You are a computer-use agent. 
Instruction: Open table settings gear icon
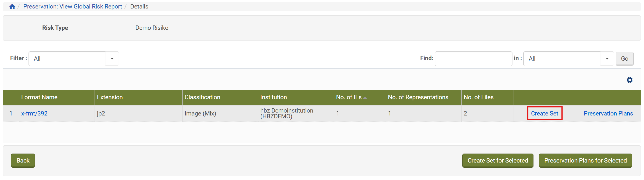point(629,80)
